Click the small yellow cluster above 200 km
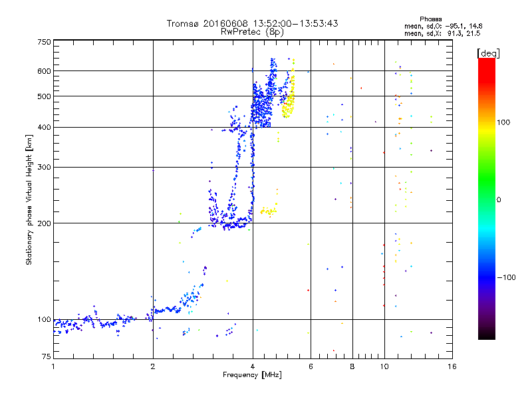Image resolution: width=532 pixels, height=399 pixels. (269, 211)
